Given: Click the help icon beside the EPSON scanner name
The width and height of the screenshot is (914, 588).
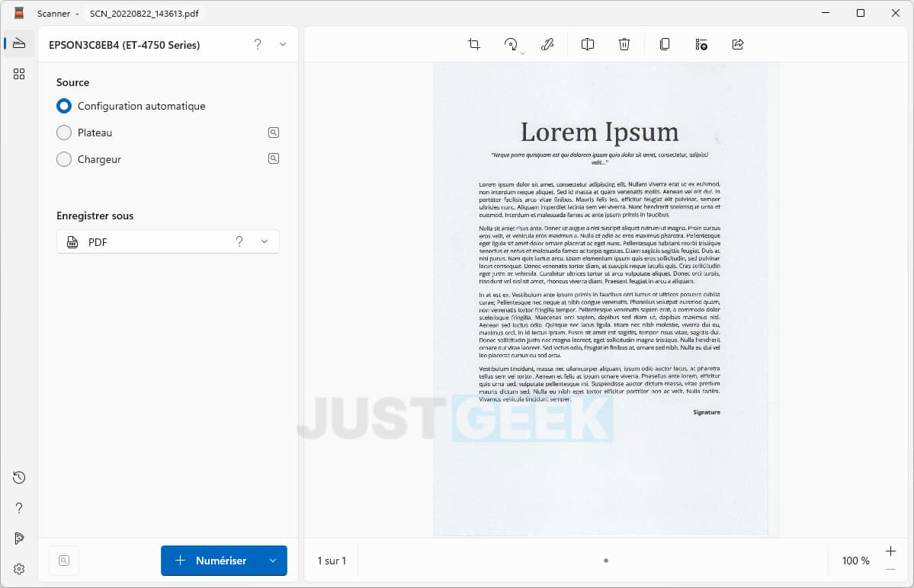Looking at the screenshot, I should coord(258,44).
